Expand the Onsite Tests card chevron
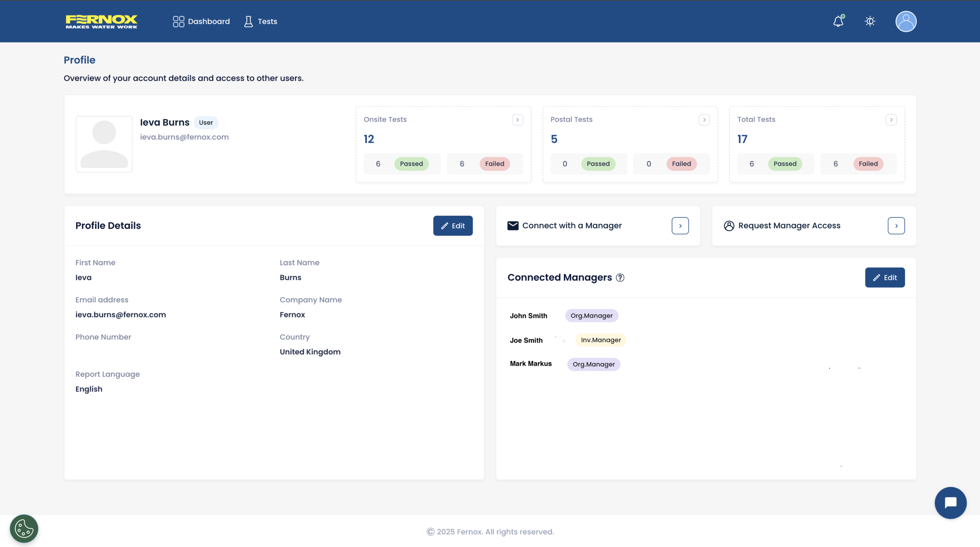This screenshot has width=980, height=547. point(518,120)
